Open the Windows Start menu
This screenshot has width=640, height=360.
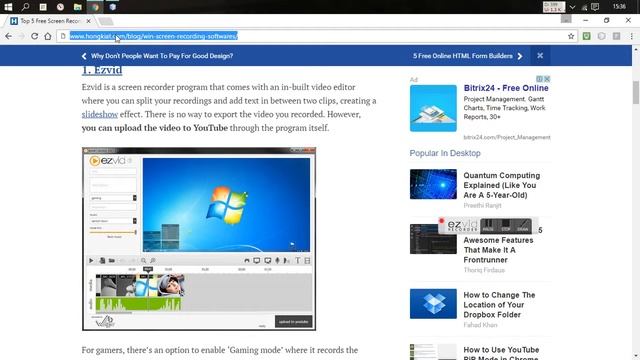point(8,7)
